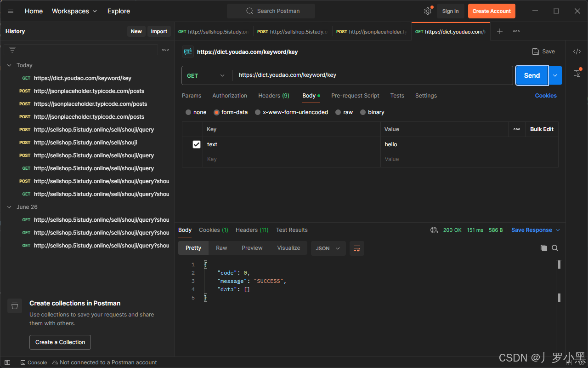Image resolution: width=588 pixels, height=368 pixels.
Task: Click the request URL input field
Action: point(373,75)
